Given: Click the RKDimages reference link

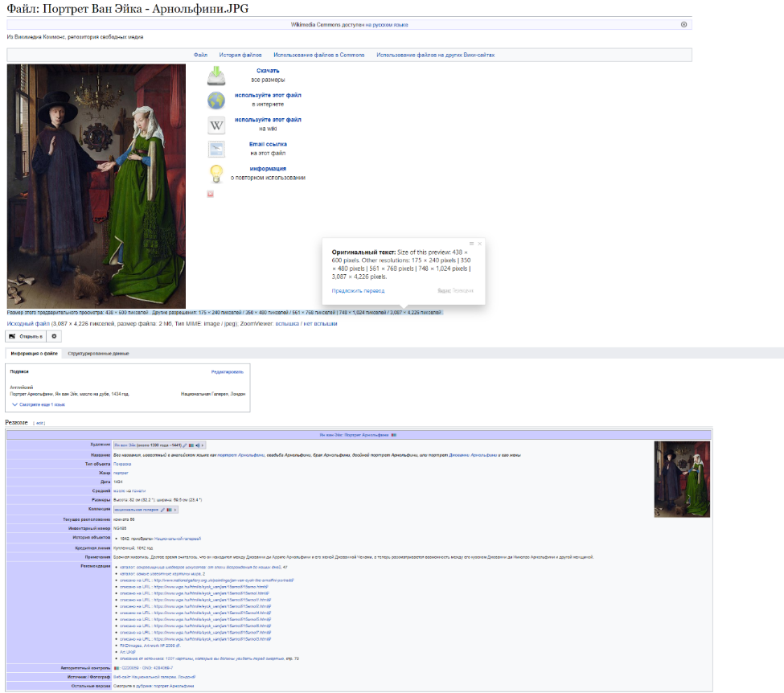Looking at the screenshot, I should pos(150,646).
